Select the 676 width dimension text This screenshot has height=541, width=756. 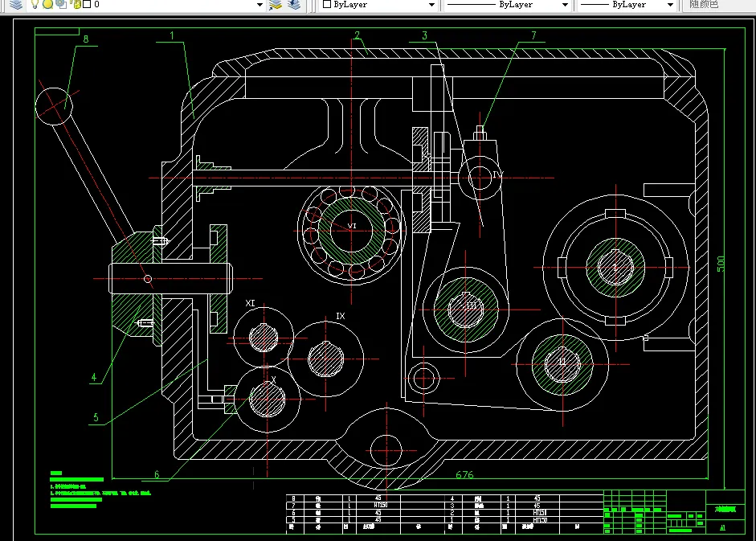(465, 475)
